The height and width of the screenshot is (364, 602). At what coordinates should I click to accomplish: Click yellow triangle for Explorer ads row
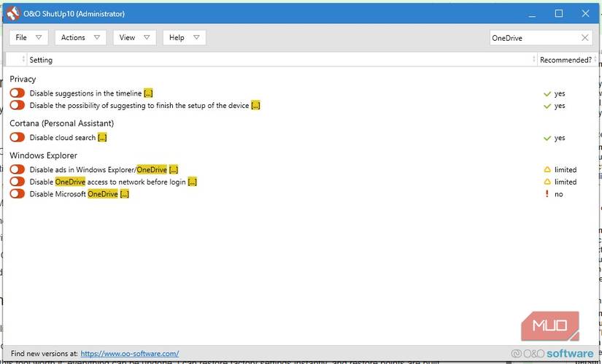pos(547,169)
